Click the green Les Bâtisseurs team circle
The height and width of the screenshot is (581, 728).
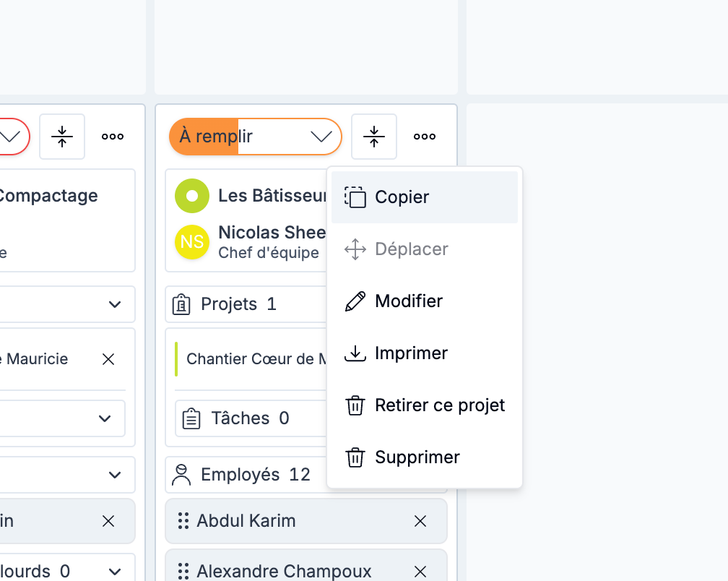192,196
